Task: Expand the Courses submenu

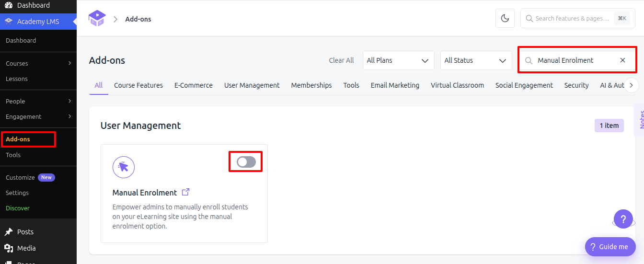Action: point(70,63)
